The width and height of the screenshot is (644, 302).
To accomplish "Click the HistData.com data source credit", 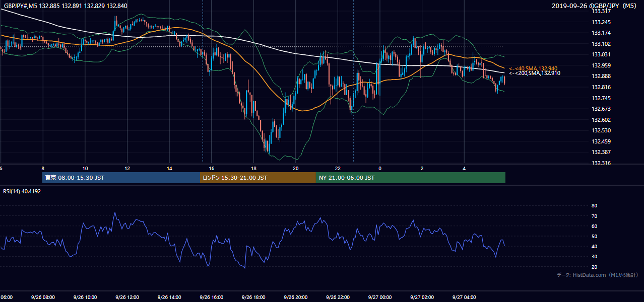I will (x=598, y=275).
